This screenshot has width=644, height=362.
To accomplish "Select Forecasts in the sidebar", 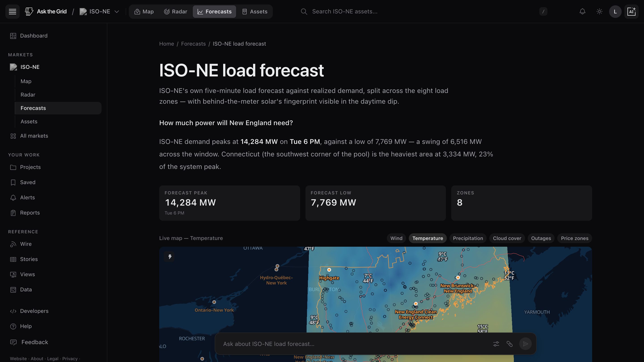I will [58, 108].
